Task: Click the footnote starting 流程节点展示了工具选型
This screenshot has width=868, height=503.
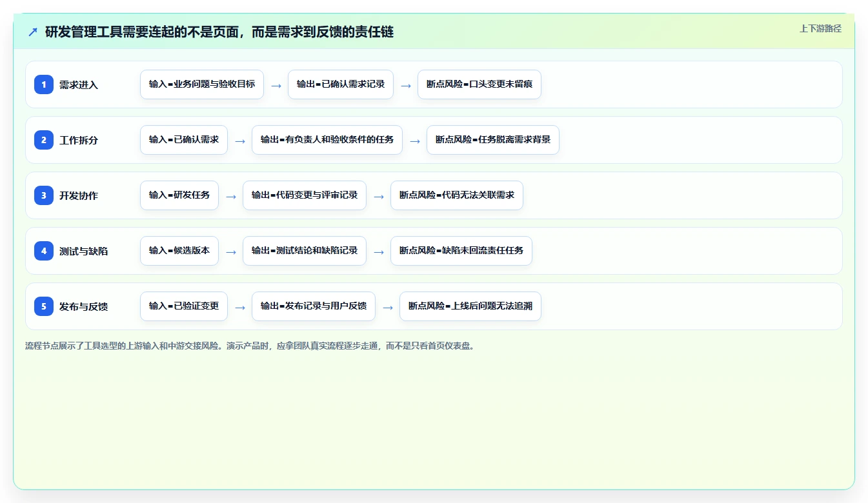Action: point(251,346)
